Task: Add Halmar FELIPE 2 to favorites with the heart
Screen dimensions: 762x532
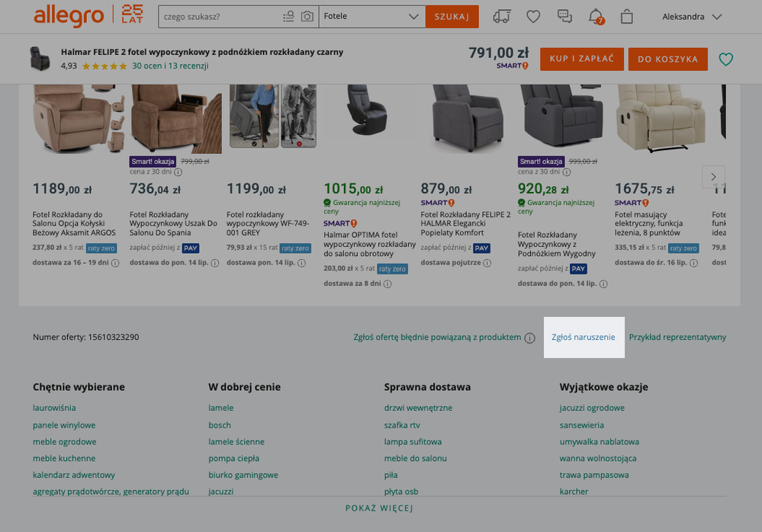Action: pos(726,59)
